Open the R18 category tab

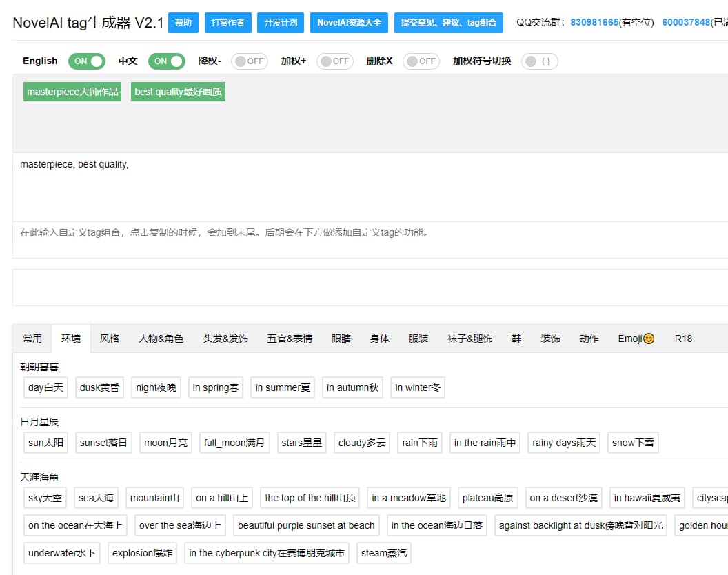click(x=682, y=339)
